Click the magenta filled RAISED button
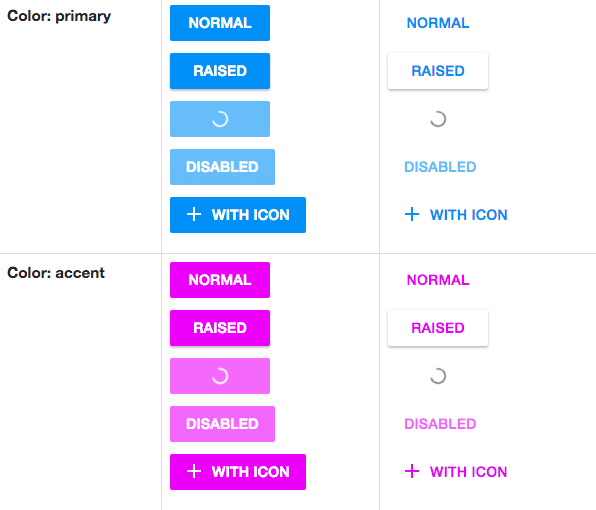 coord(220,328)
